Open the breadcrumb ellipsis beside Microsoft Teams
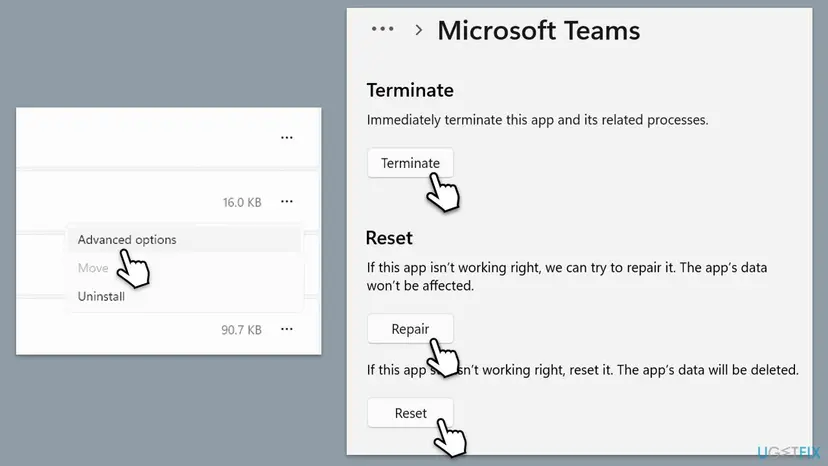828x466 pixels. 382,29
